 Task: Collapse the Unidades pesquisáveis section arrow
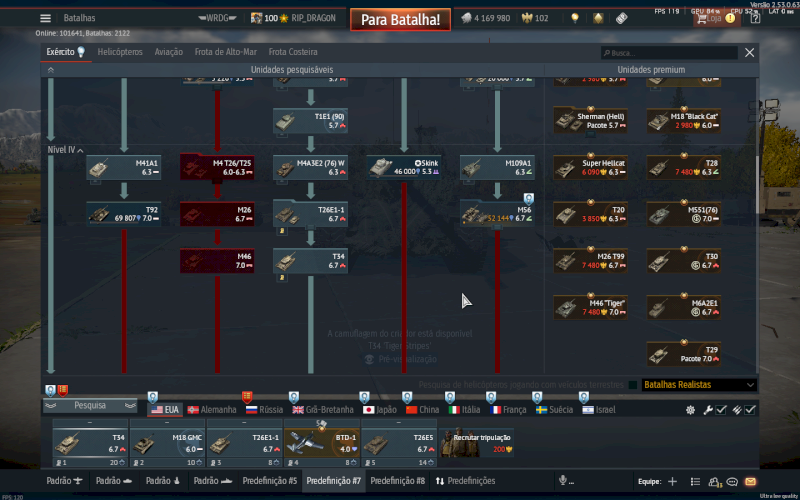52,70
